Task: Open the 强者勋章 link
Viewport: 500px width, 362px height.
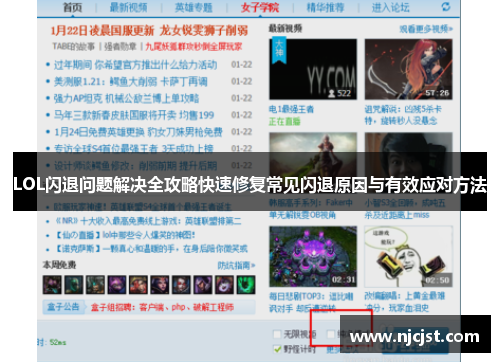Action: click(x=120, y=46)
